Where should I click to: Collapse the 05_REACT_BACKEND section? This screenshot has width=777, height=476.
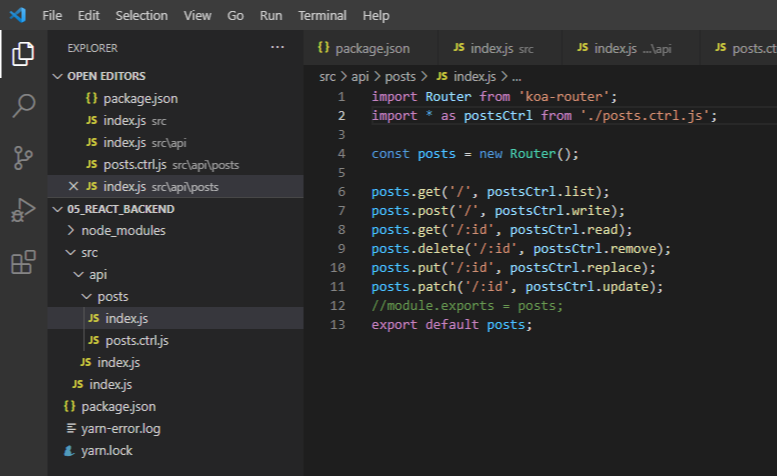tap(175, 209)
